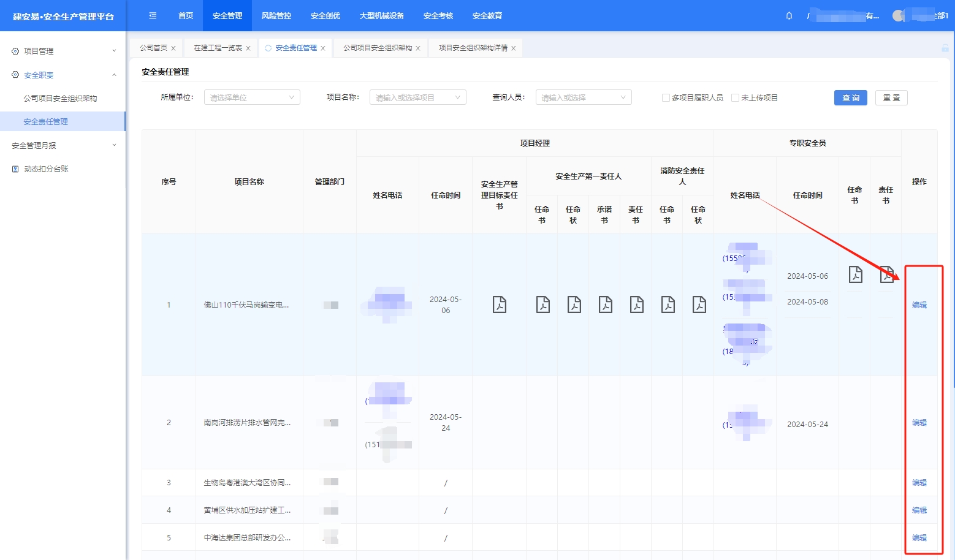Close the 公司首页 tab
The height and width of the screenshot is (560, 955).
[173, 48]
